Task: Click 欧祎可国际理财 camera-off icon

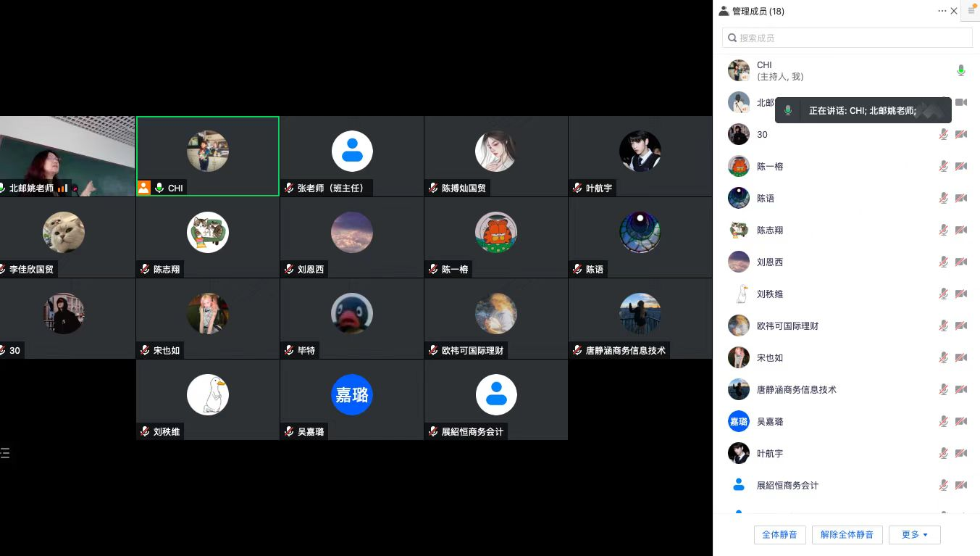Action: point(961,325)
